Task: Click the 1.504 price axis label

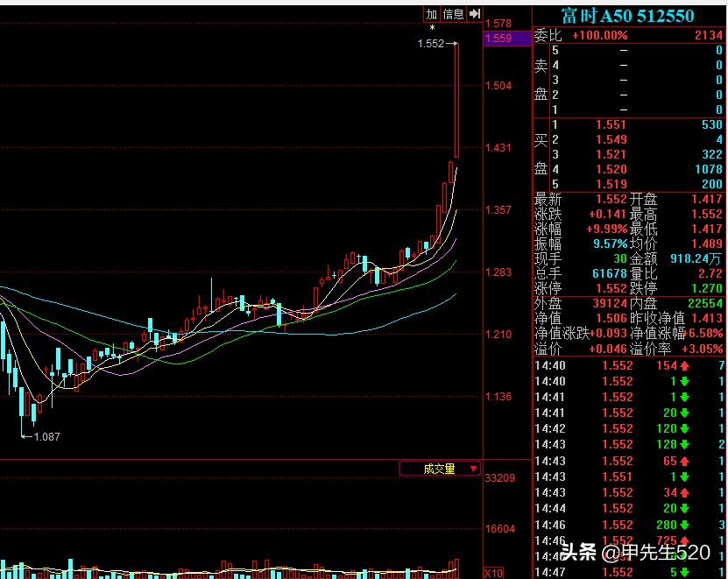Action: [x=498, y=86]
